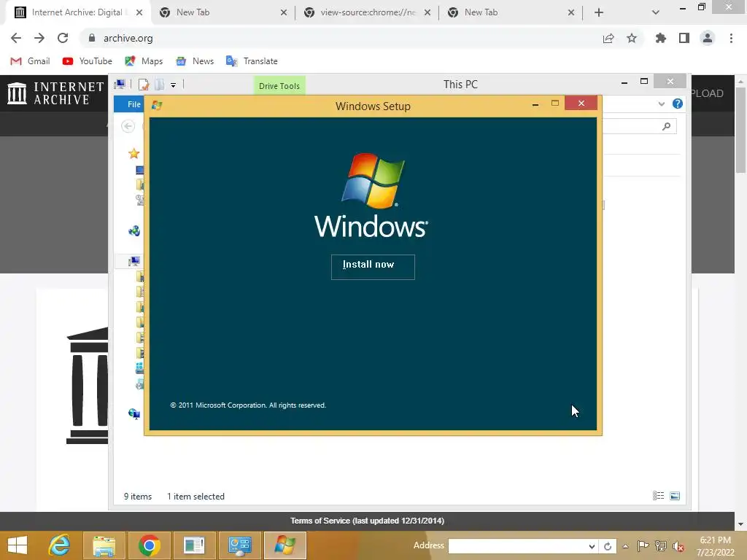Reload the archive.org page

[63, 38]
